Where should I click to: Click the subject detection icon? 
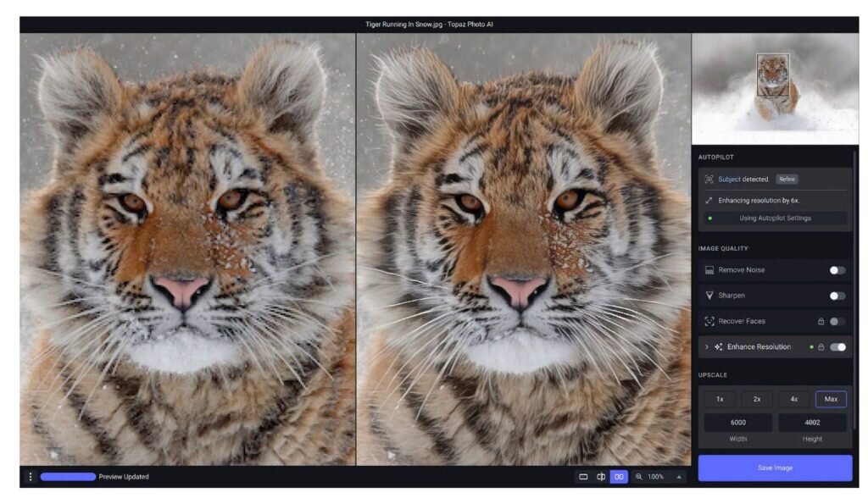(709, 180)
